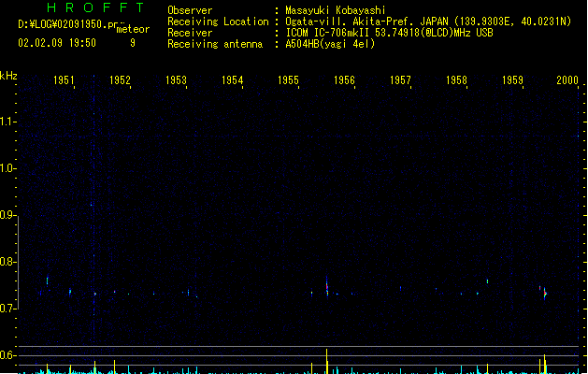Click the 'Observer' label
588x374 pixels.
coord(190,10)
